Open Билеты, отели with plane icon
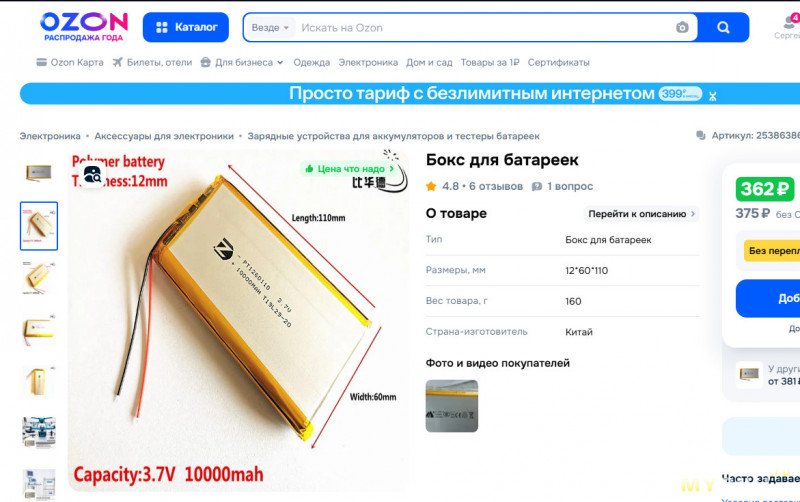Viewport: 800px width, 502px height. point(152,62)
